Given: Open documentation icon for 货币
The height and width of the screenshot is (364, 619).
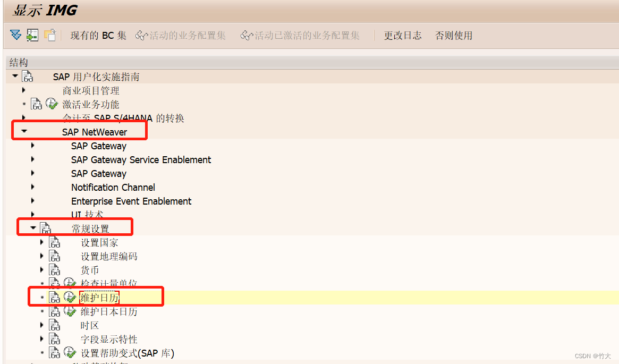Looking at the screenshot, I should coord(55,269).
